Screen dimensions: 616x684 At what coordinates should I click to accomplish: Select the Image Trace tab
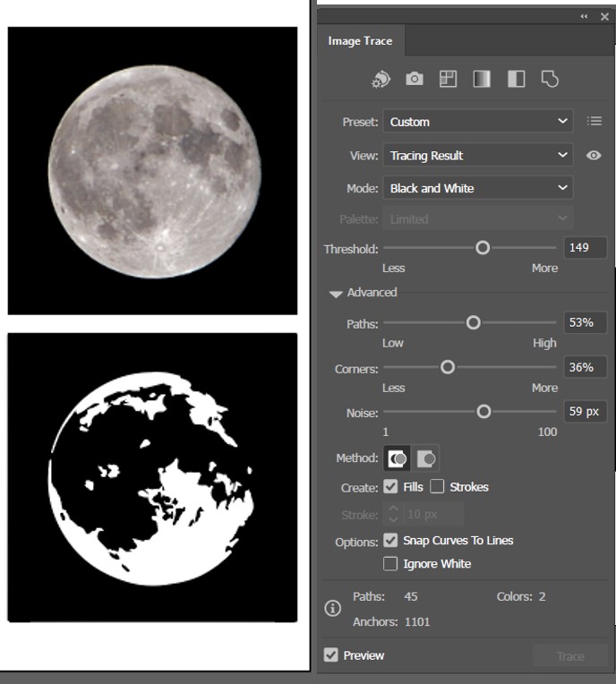[360, 40]
